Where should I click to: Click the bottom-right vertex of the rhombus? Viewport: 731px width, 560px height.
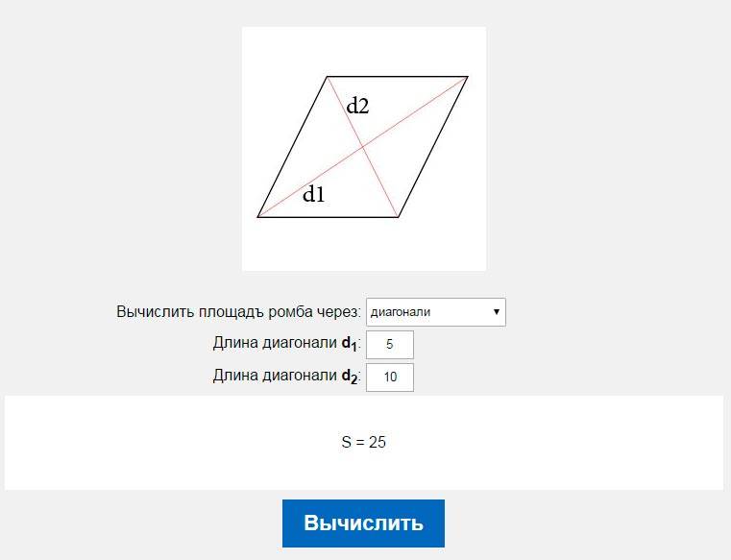[x=398, y=217]
